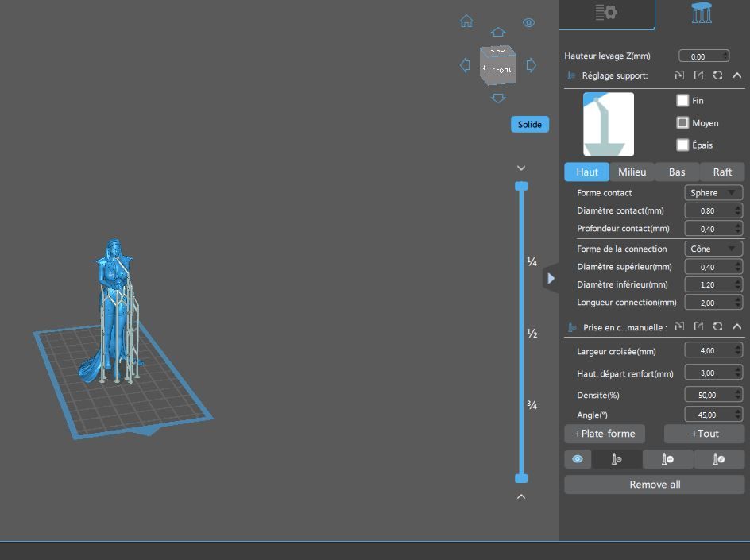Toggle support visibility eye button

(x=578, y=459)
